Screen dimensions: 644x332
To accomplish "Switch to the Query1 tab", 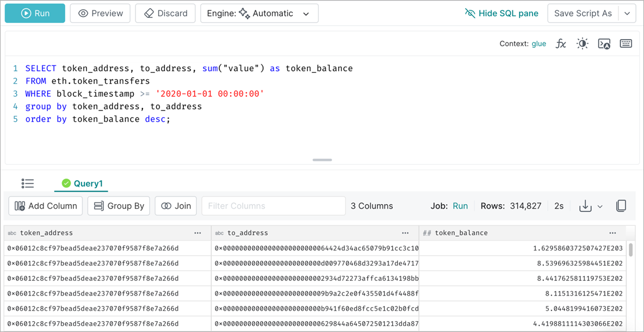I will [x=82, y=183].
